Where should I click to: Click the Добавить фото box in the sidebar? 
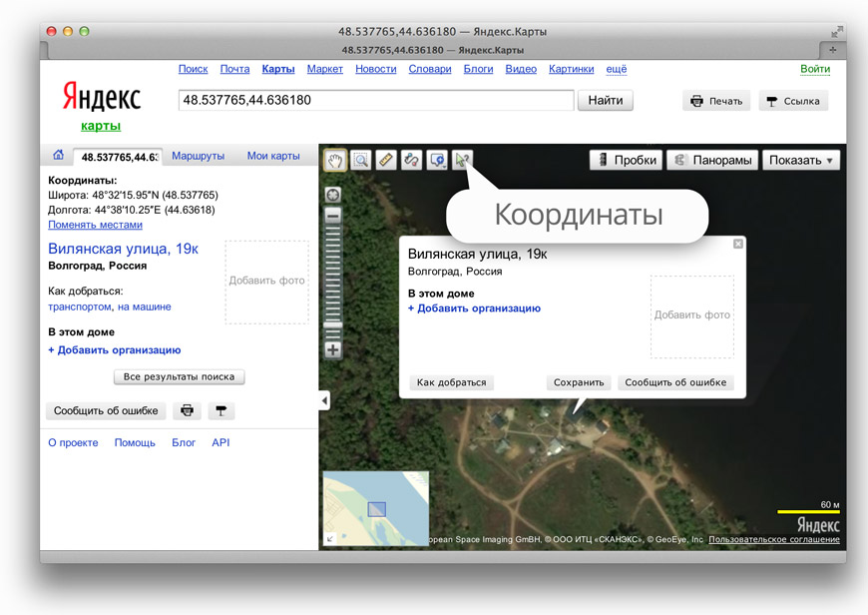[266, 282]
